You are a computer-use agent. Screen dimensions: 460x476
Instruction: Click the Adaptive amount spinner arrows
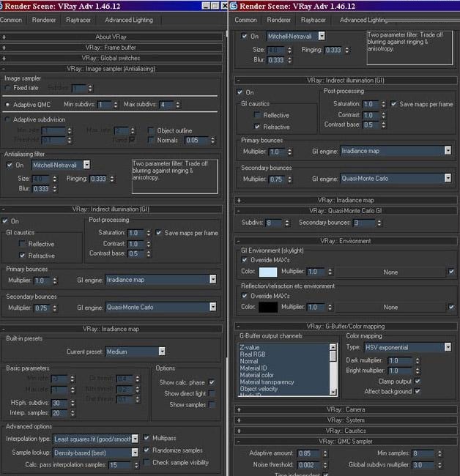(325, 453)
